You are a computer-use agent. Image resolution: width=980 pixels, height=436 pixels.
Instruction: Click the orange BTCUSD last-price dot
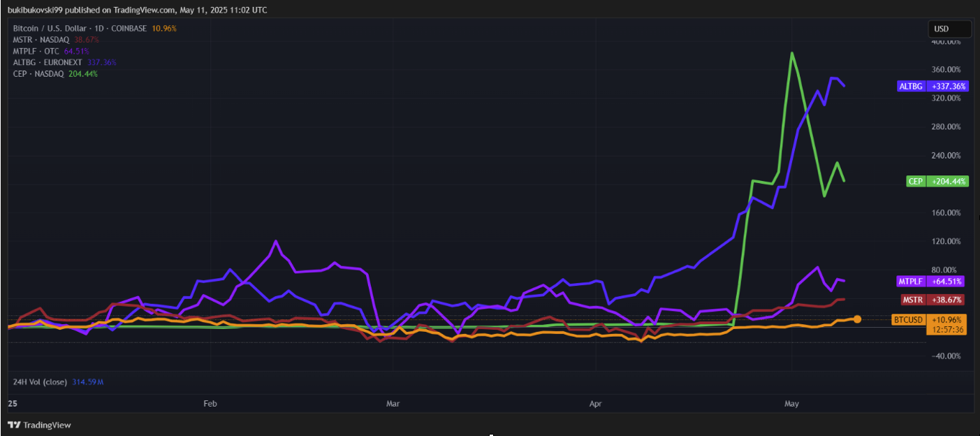click(857, 319)
